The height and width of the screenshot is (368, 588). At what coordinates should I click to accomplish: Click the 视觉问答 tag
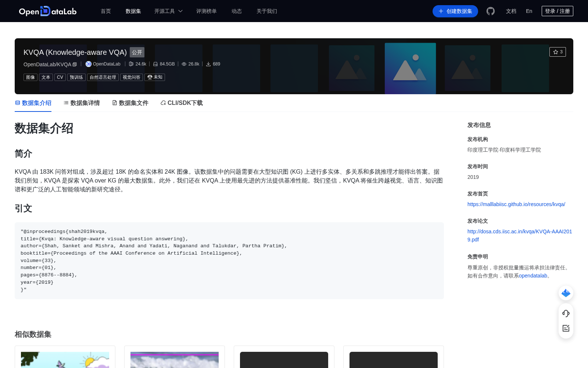[x=132, y=77]
